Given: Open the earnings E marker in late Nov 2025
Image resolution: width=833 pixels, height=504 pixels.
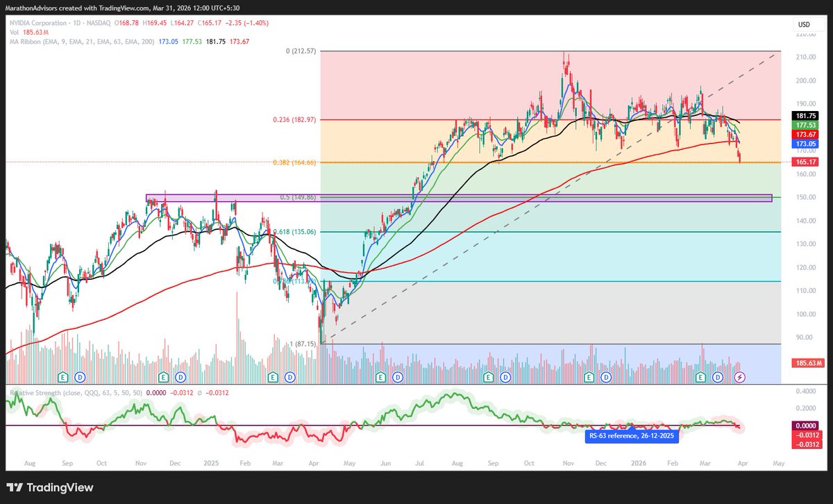Looking at the screenshot, I should click(x=590, y=377).
